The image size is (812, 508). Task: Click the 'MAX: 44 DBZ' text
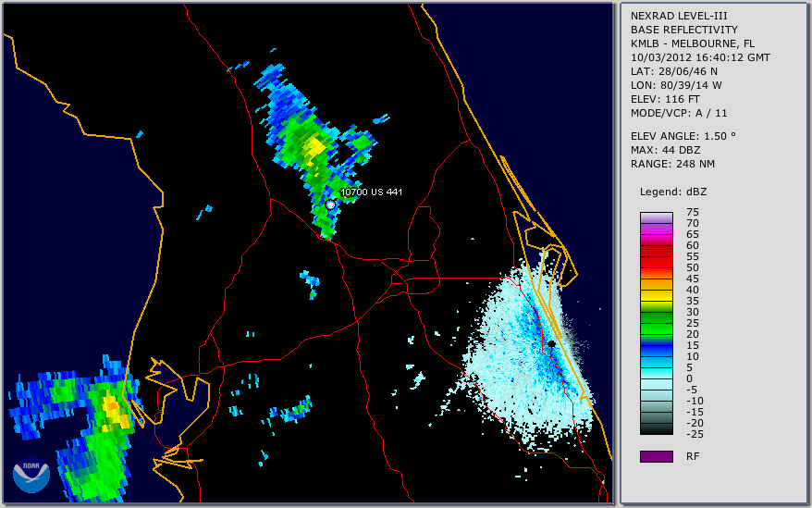(x=666, y=150)
